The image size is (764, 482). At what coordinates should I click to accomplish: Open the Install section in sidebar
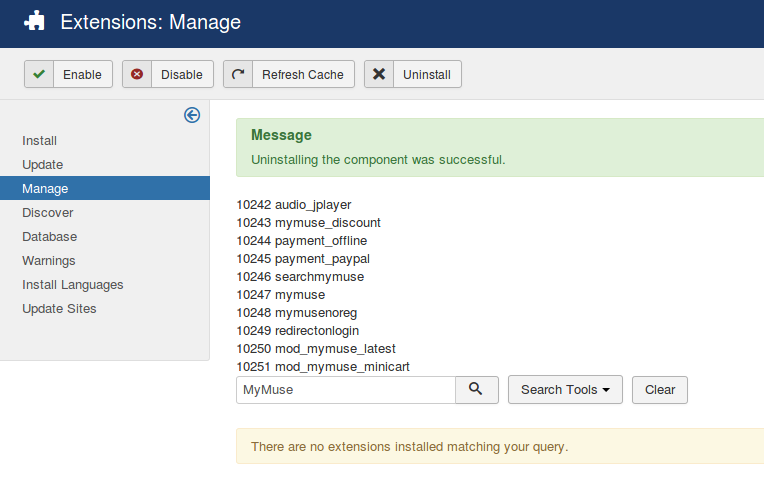point(40,141)
